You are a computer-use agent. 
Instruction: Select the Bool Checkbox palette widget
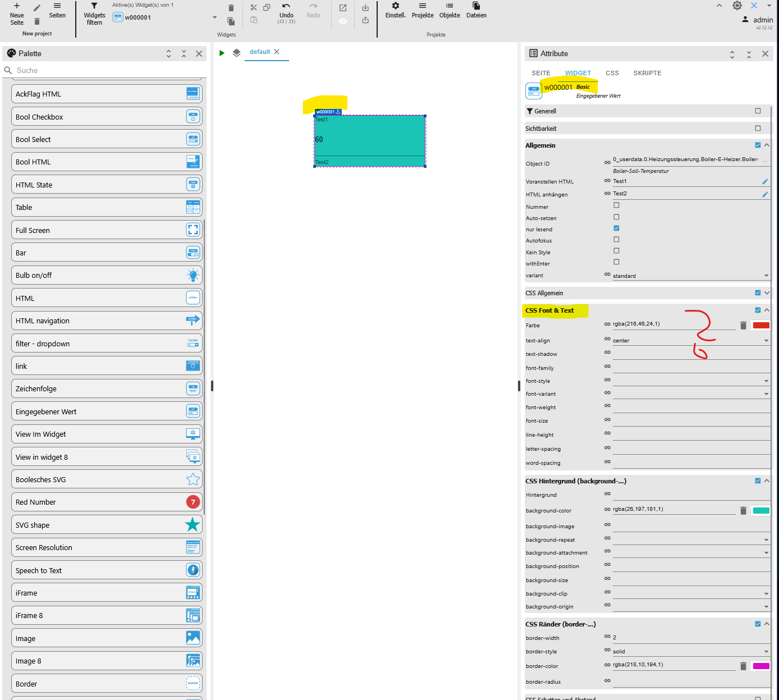(x=107, y=117)
